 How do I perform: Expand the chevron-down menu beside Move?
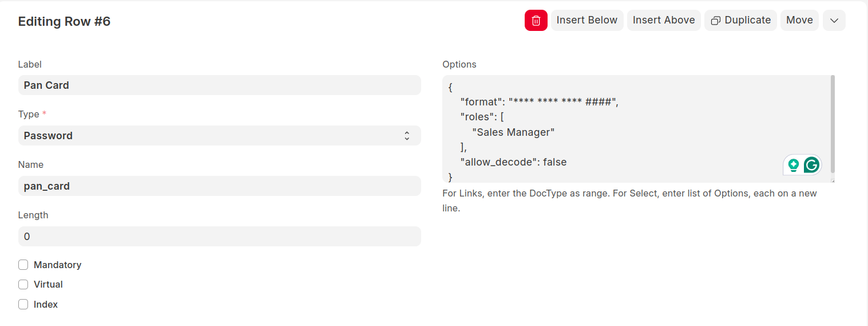(x=834, y=21)
